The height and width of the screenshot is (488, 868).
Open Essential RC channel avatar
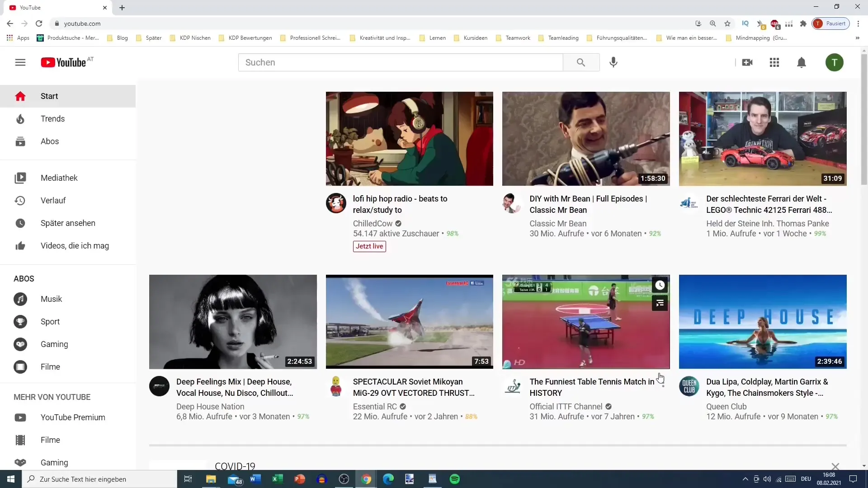pos(336,386)
